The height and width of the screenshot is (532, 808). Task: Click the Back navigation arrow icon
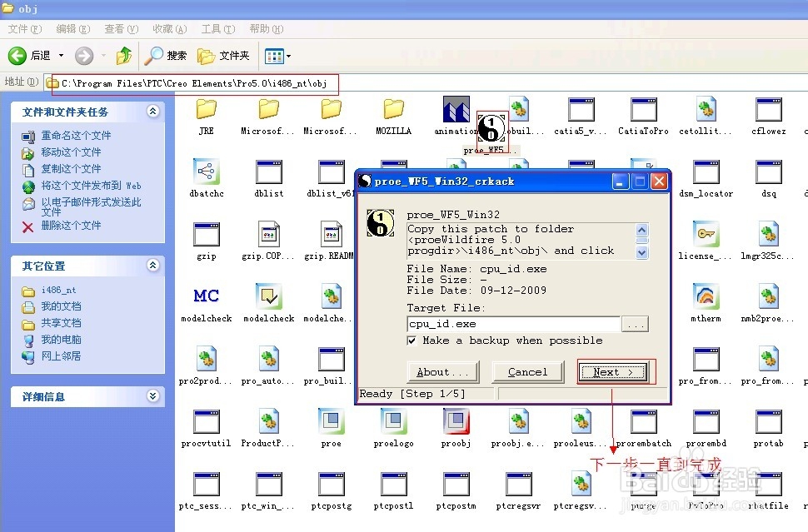tap(17, 56)
